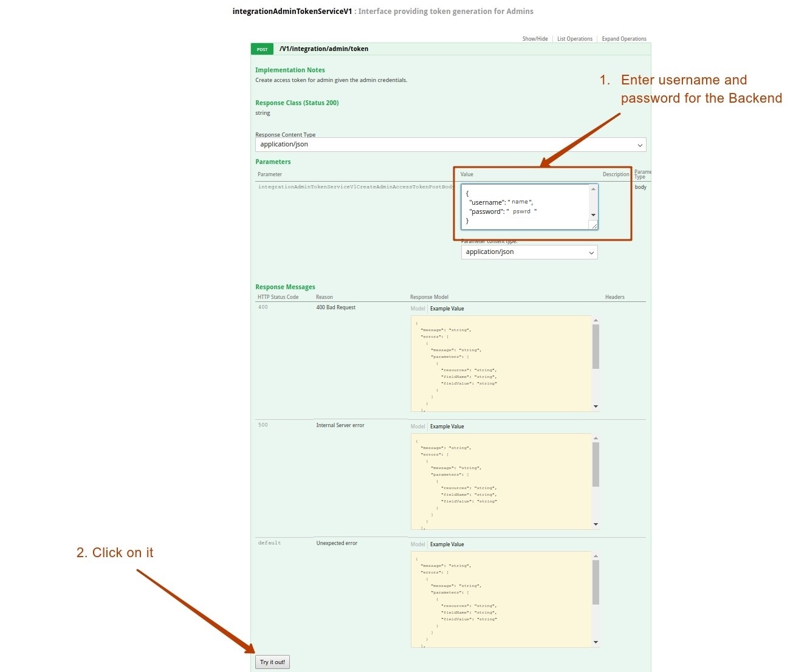Click the green POST method badge
Viewport: 807px width, 672px height.
point(263,49)
